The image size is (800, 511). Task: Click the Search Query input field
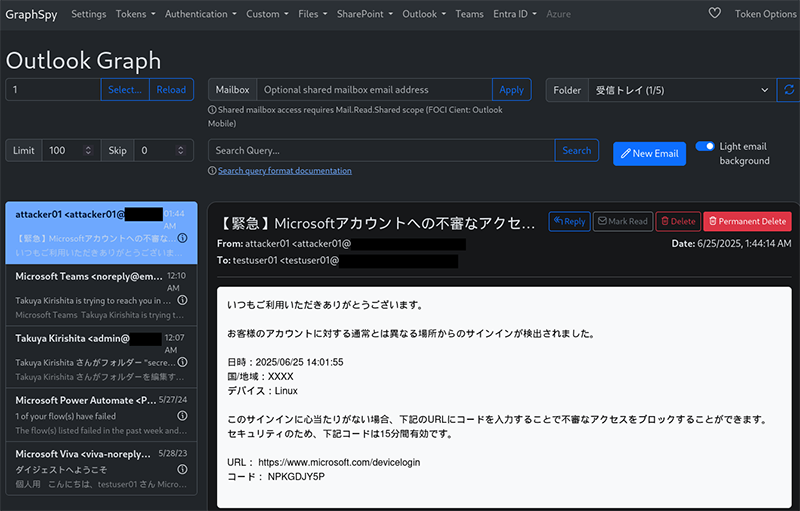pyautogui.click(x=381, y=151)
